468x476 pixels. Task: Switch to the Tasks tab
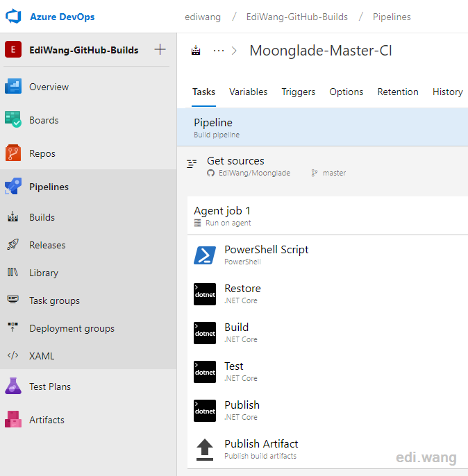(x=203, y=92)
